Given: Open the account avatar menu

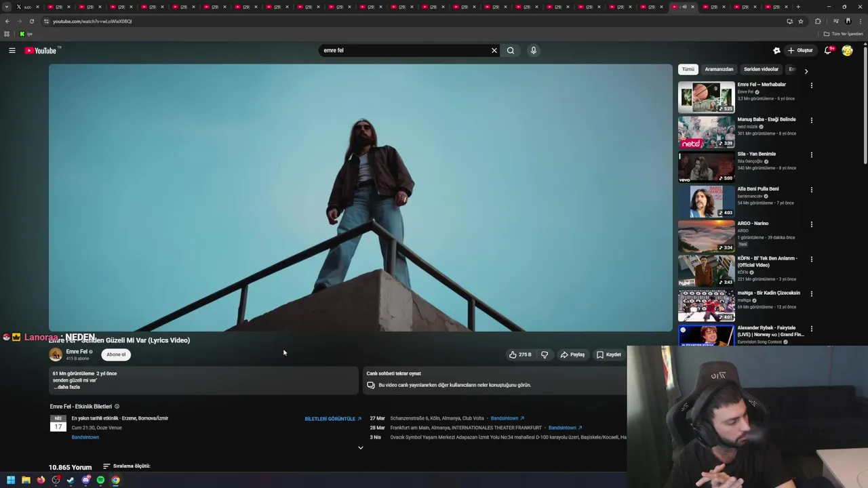Looking at the screenshot, I should pos(847,50).
